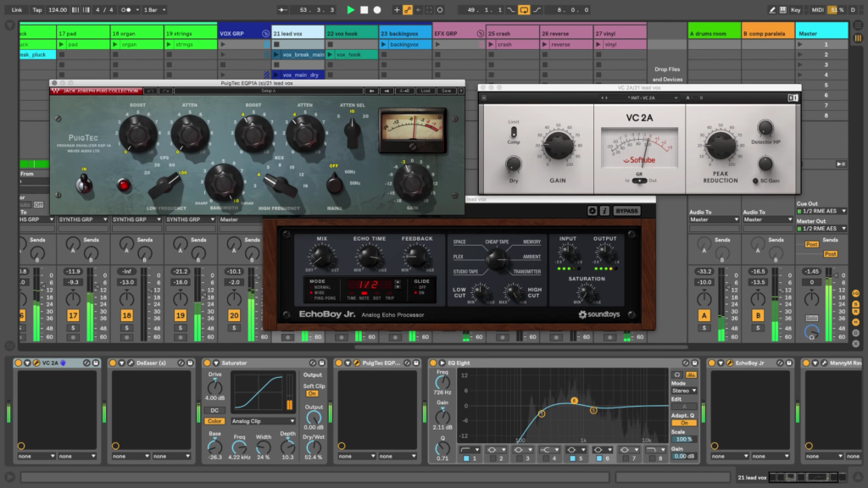Adjust the Saturator Dry/Wet knob
The image size is (868, 488).
pyautogui.click(x=314, y=447)
